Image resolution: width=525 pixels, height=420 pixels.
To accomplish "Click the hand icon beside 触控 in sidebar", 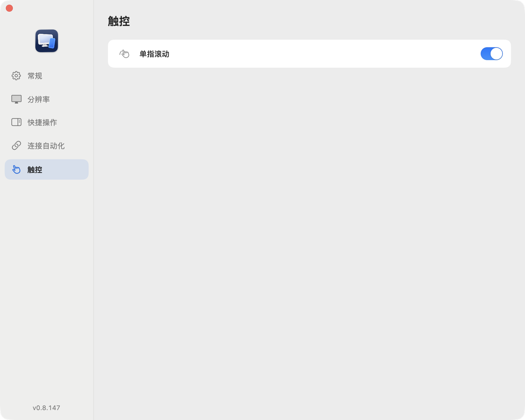I will coord(16,169).
